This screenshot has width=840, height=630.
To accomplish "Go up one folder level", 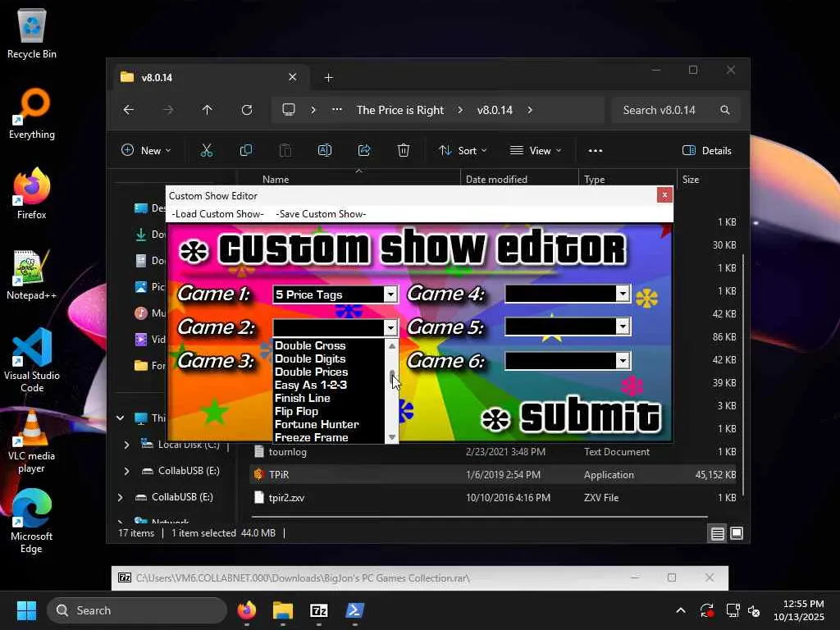I will click(208, 110).
